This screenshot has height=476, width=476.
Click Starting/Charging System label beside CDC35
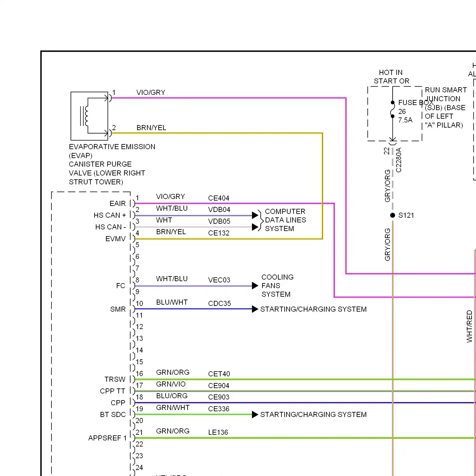[x=313, y=309]
